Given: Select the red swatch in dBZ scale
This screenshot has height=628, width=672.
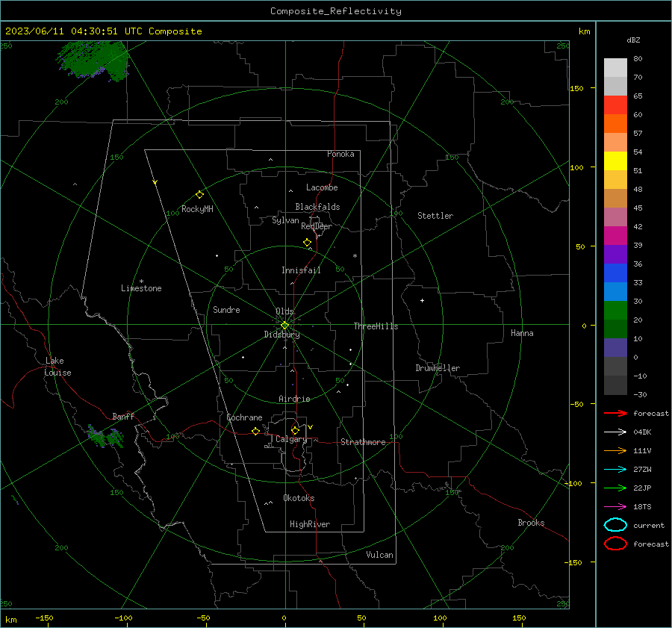Looking at the screenshot, I should [615, 105].
